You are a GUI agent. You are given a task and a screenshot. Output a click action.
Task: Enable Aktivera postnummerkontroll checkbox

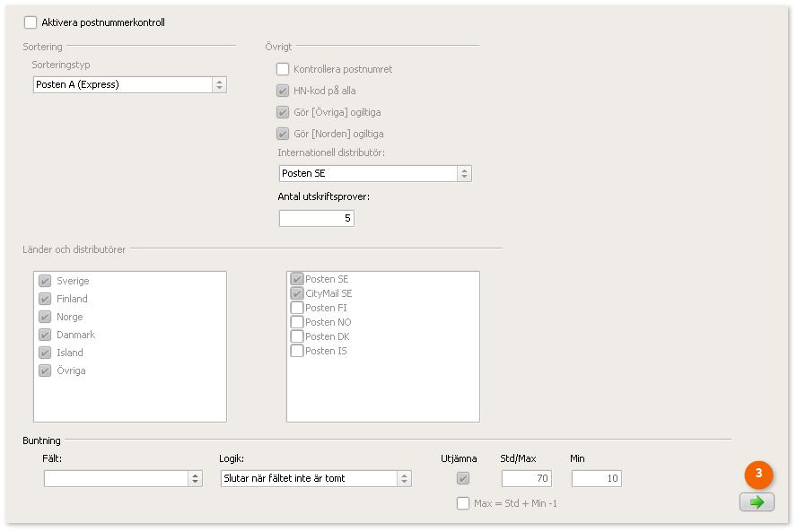point(31,22)
